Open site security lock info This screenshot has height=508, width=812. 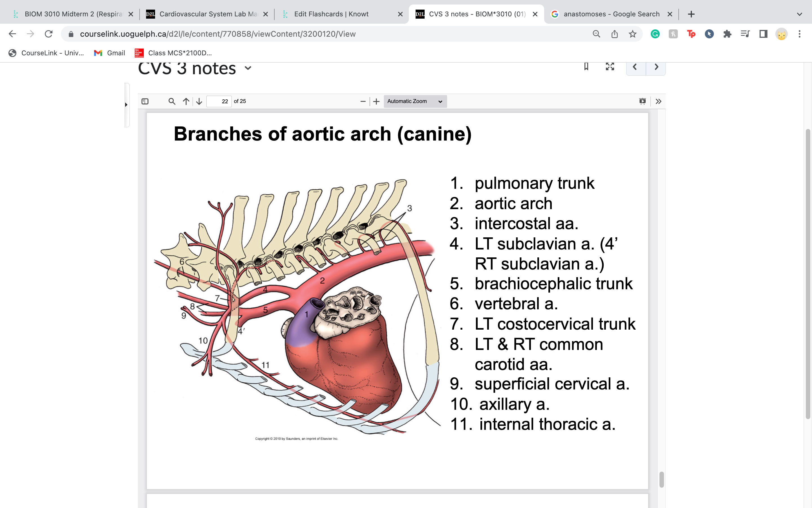coord(71,34)
